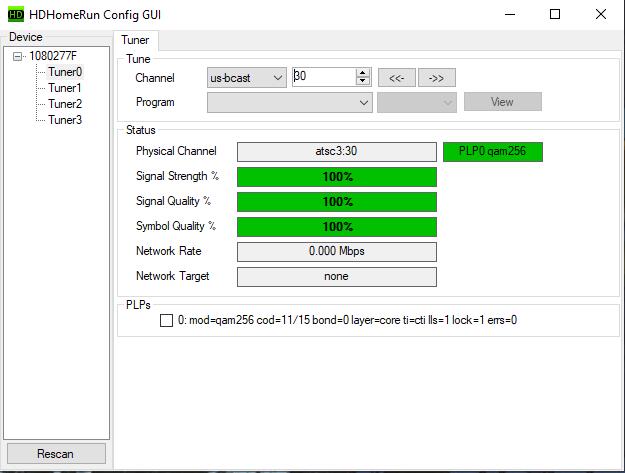Click the channel number field showing 30

click(323, 77)
